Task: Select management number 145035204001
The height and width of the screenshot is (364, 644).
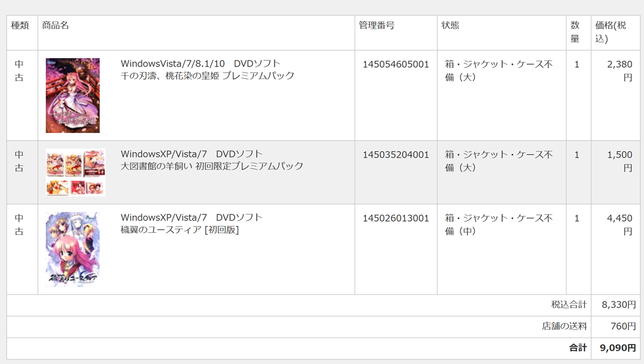Action: click(x=396, y=155)
